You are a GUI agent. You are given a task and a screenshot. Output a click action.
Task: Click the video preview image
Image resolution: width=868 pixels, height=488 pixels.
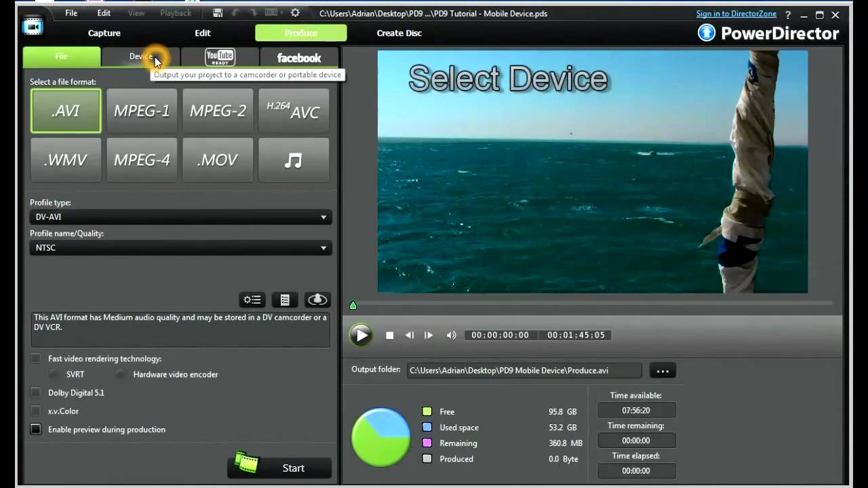pos(593,171)
